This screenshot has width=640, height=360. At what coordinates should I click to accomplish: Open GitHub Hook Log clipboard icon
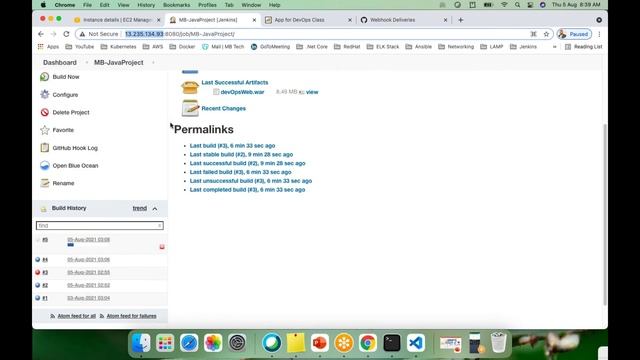tap(44, 148)
